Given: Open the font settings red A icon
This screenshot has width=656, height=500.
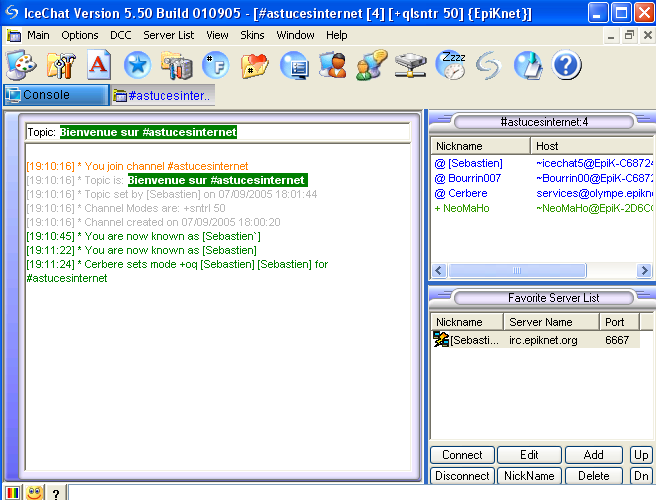Looking at the screenshot, I should click(x=99, y=65).
